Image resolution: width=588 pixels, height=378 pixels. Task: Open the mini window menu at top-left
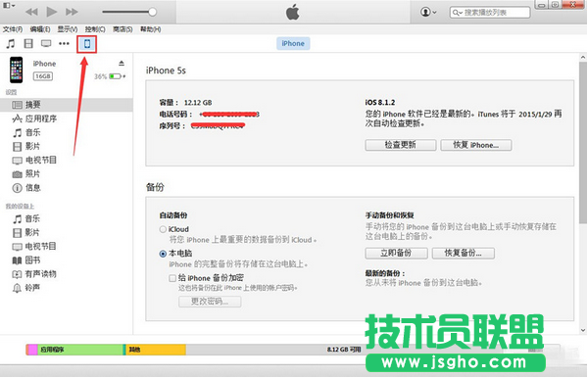9,5
